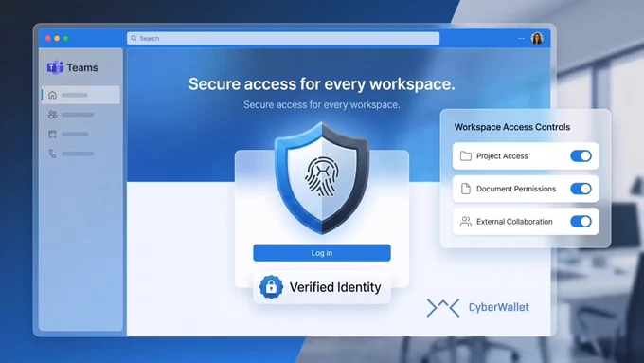644x363 pixels.
Task: Click the Verified Identity badge
Action: [322, 287]
